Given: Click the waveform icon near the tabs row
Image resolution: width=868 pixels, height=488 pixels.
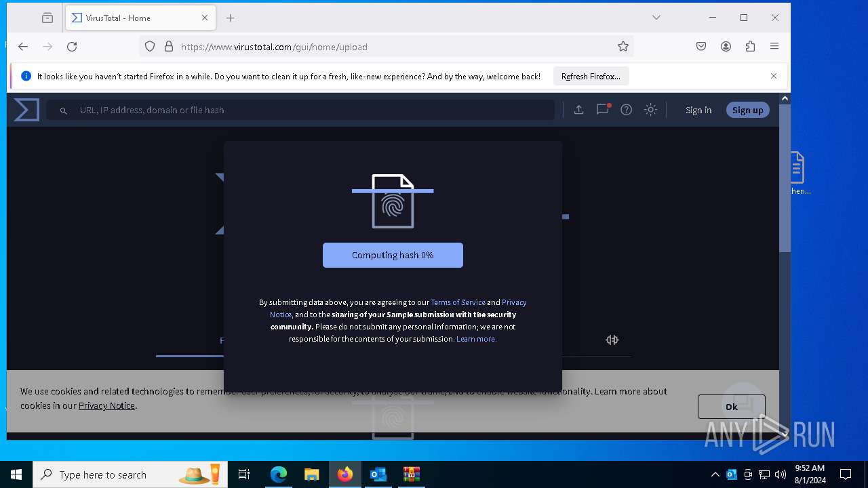Looking at the screenshot, I should pyautogui.click(x=612, y=340).
